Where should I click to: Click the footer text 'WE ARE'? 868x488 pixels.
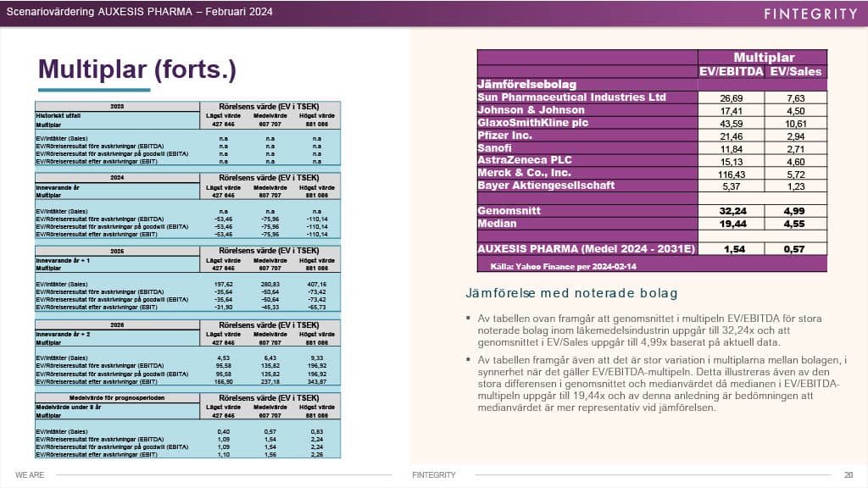30,474
